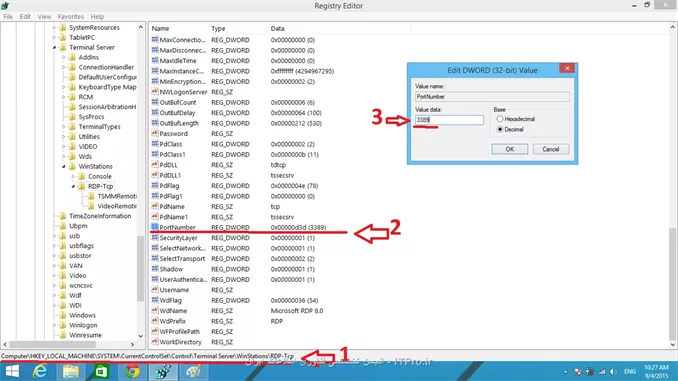Click the tree pane horizontal scrollbar thumb

[52, 344]
